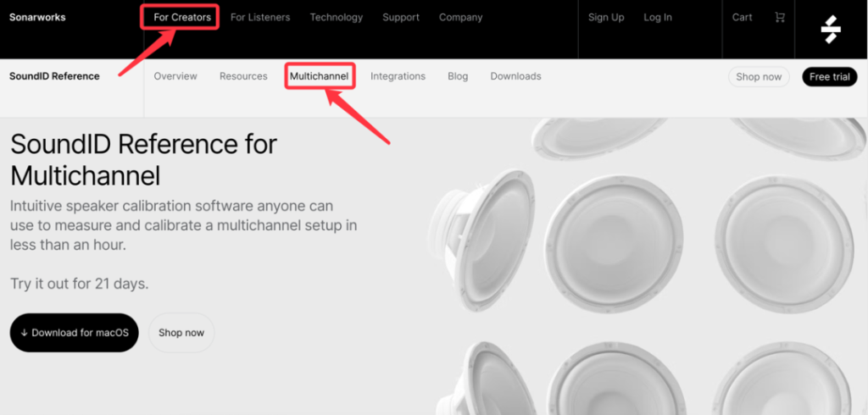Click Shop now beside the download button

point(181,333)
